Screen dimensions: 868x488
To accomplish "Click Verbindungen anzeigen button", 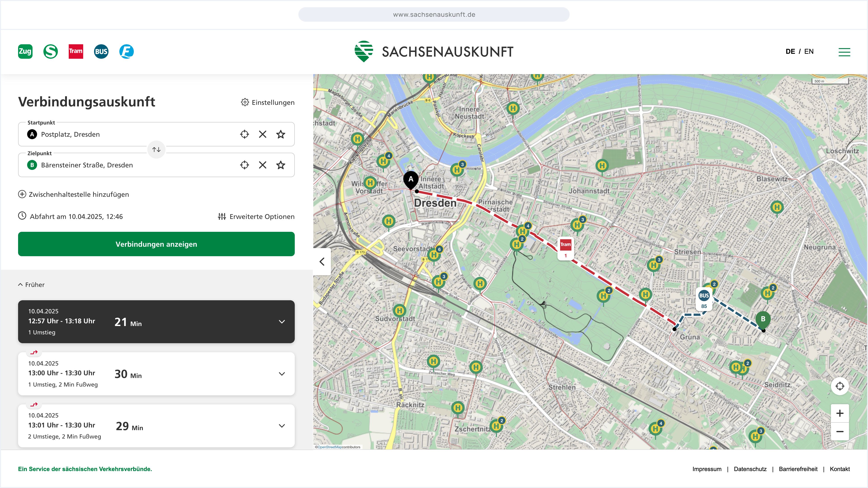I will (156, 244).
